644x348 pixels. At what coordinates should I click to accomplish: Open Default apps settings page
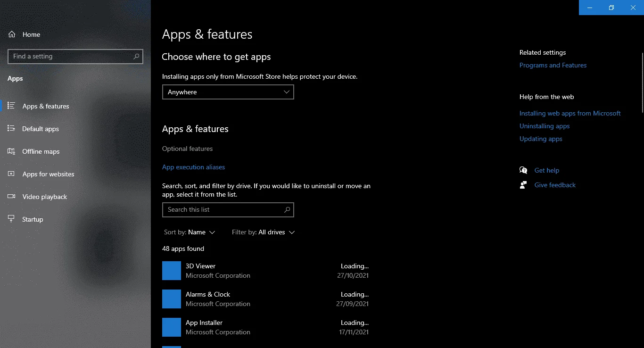(41, 129)
